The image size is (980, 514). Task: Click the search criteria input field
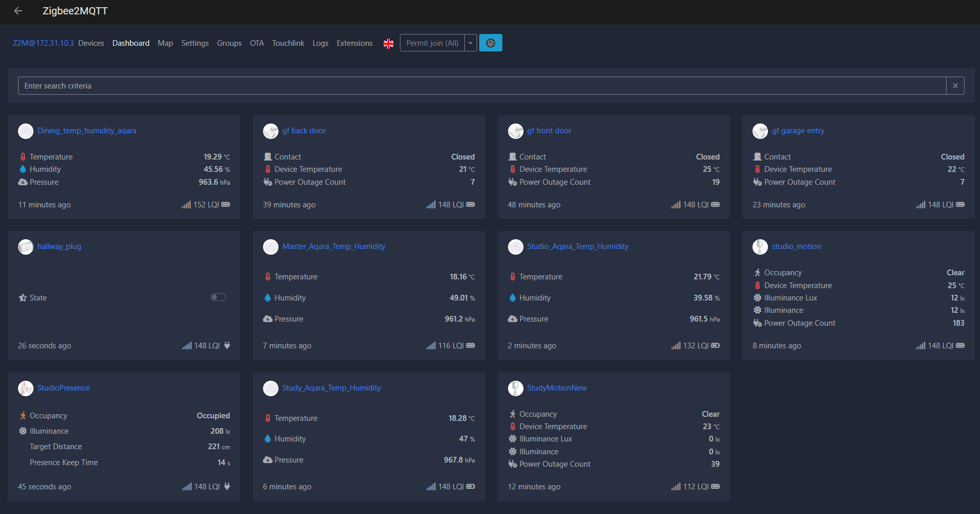click(x=482, y=85)
